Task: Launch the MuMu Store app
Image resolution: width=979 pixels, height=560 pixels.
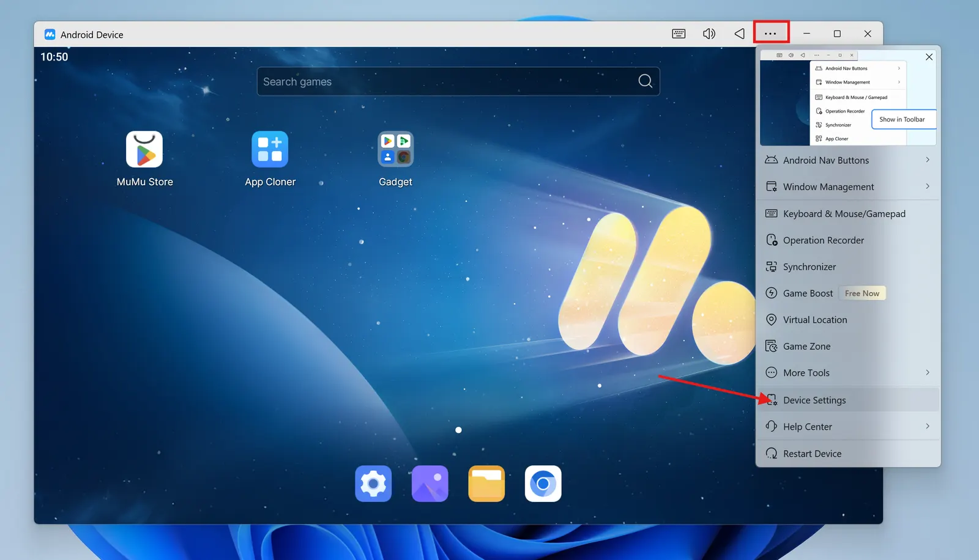Action: coord(144,149)
